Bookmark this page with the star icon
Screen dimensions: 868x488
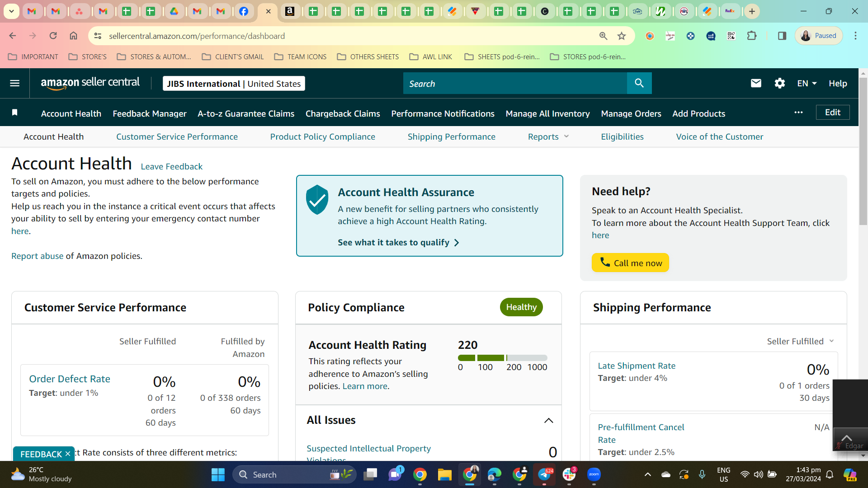622,36
